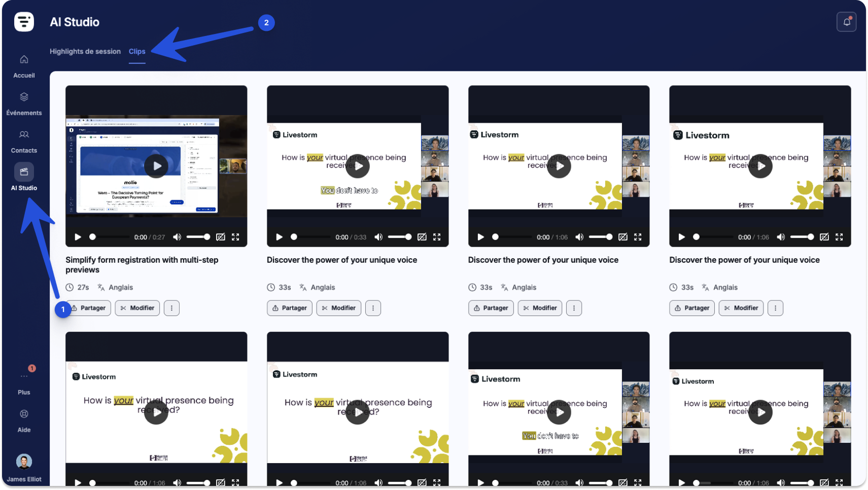The image size is (868, 490).
Task: Open Contacts from the sidebar
Action: (24, 142)
